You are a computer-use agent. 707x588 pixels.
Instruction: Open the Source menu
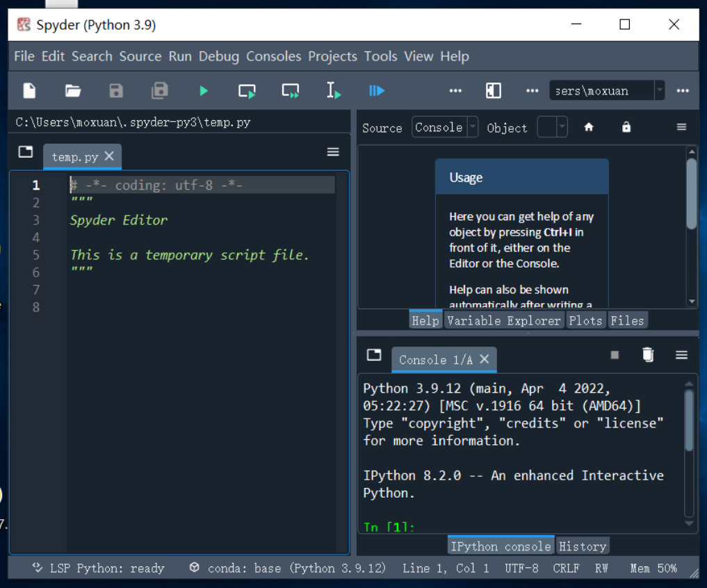click(140, 56)
